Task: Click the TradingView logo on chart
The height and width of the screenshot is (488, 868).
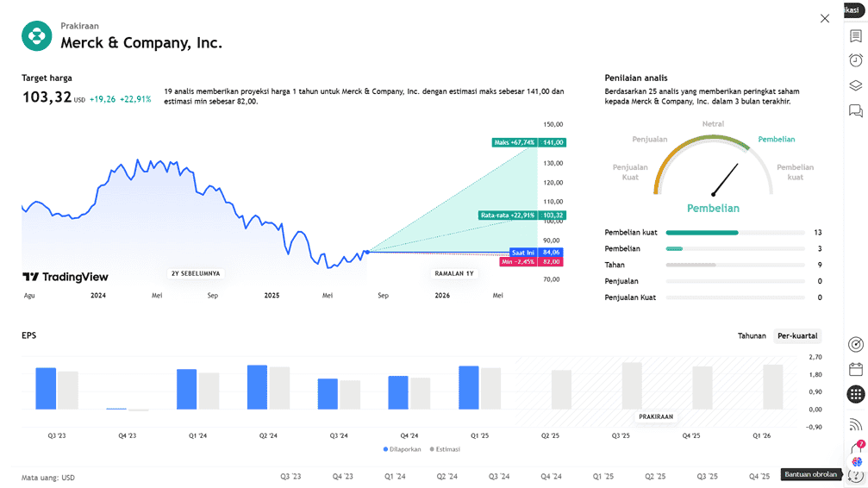Action: coord(66,277)
